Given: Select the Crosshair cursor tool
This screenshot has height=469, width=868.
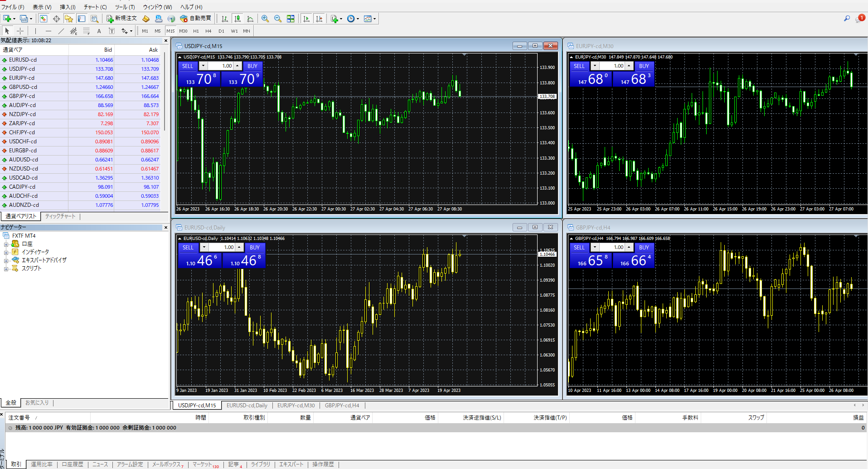Looking at the screenshot, I should point(20,31).
